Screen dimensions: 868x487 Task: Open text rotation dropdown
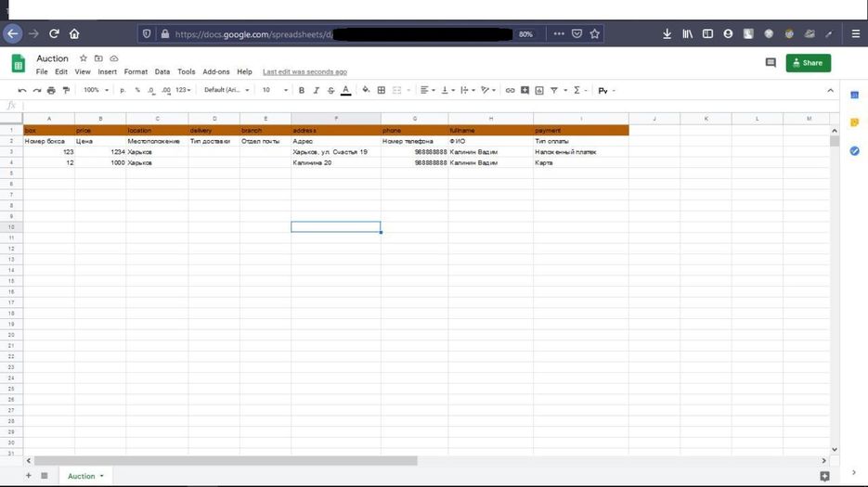(x=487, y=90)
